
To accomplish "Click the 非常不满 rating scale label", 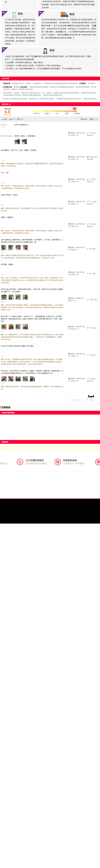I will click(x=36, y=114).
